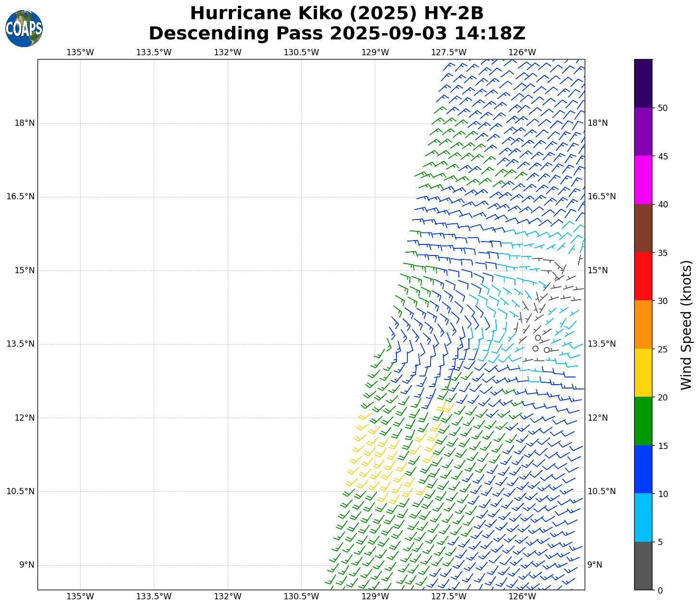Click the "Hurricane Kiko (2025) HY-2B" title line
The height and width of the screenshot is (607, 700).
click(x=337, y=13)
